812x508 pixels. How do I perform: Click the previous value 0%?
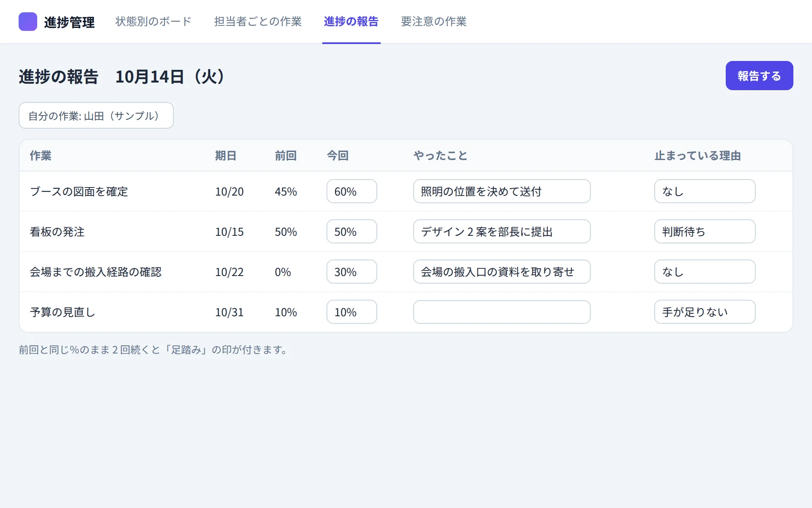[283, 272]
